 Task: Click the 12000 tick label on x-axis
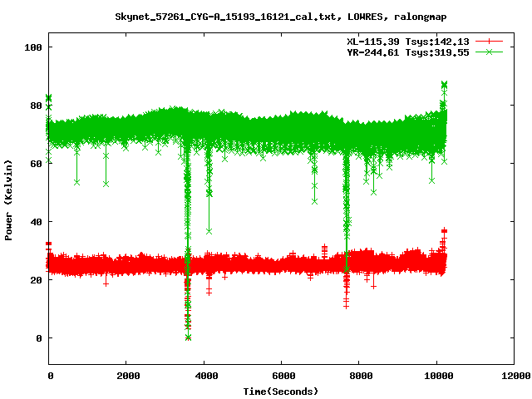(513, 377)
